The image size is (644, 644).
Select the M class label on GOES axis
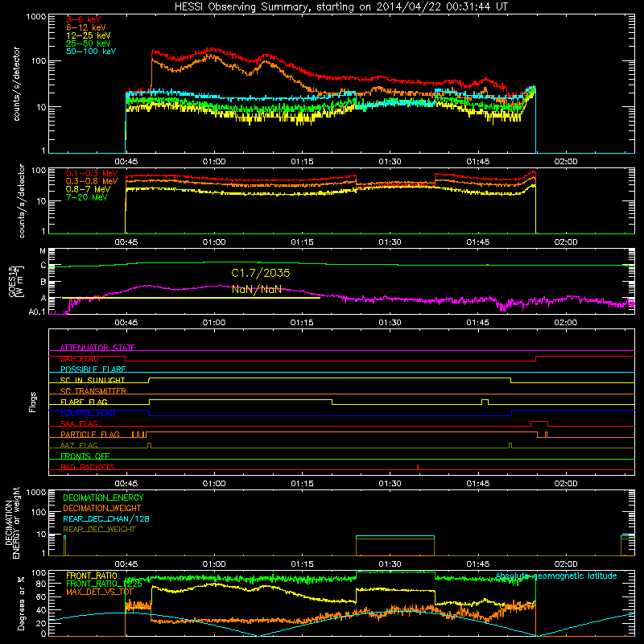[x=43, y=251]
